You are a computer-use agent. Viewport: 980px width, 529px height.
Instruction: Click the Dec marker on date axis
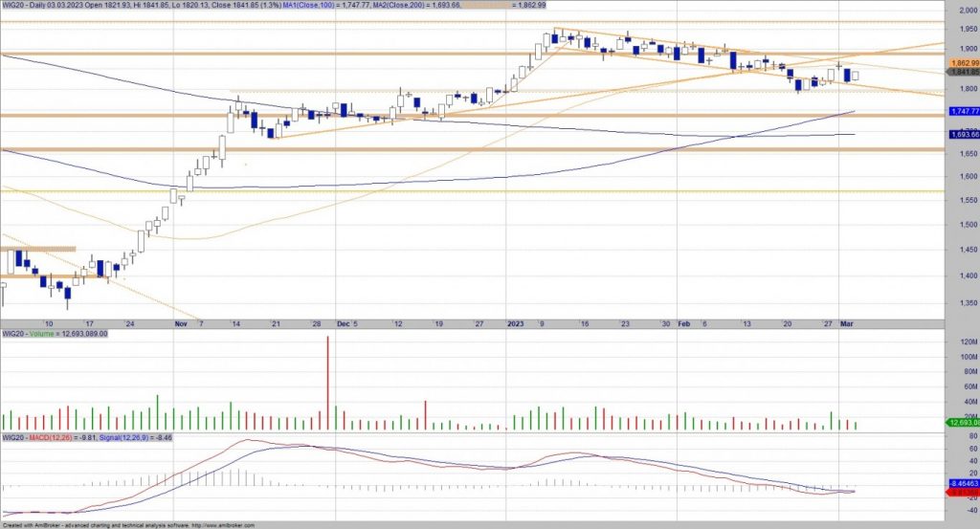343,324
